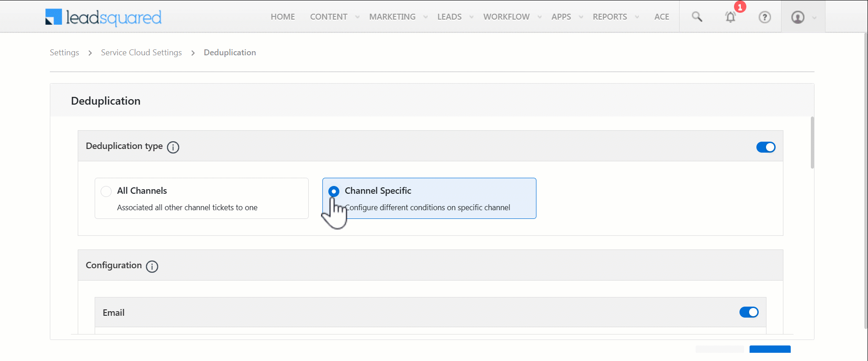The height and width of the screenshot is (361, 868).
Task: Open the user profile avatar icon
Action: 798,17
